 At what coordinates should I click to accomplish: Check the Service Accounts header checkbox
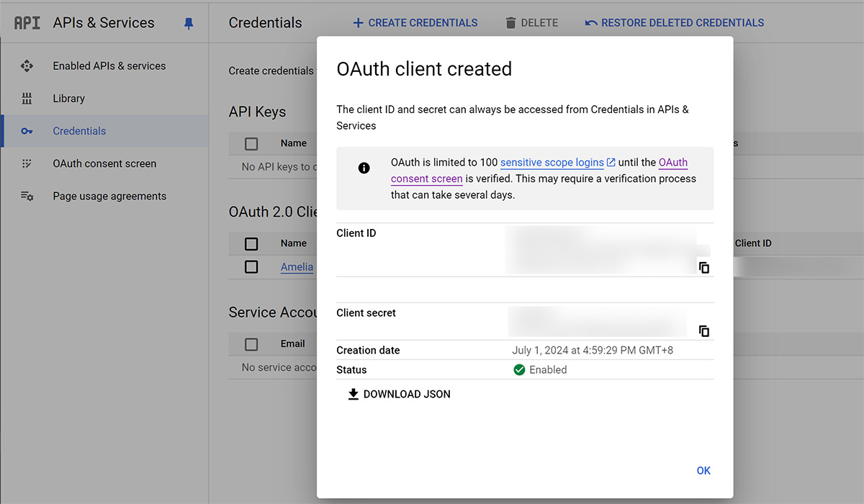[x=251, y=344]
